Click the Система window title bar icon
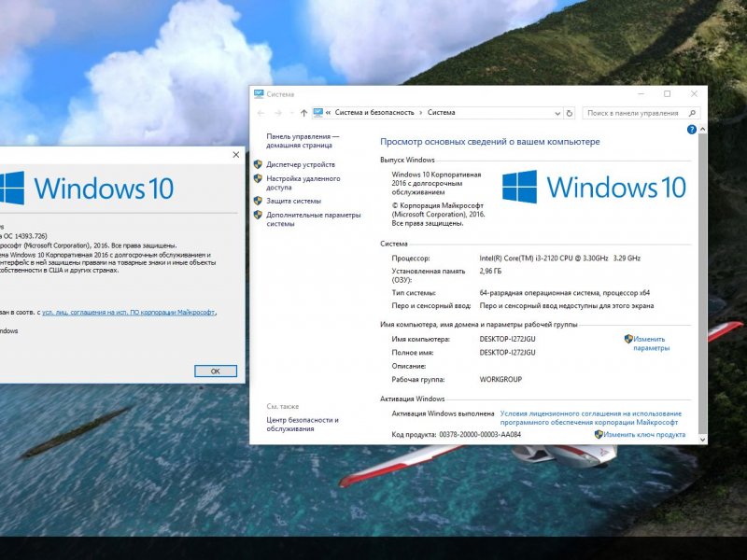Viewport: 747px width, 560px height. tap(259, 94)
